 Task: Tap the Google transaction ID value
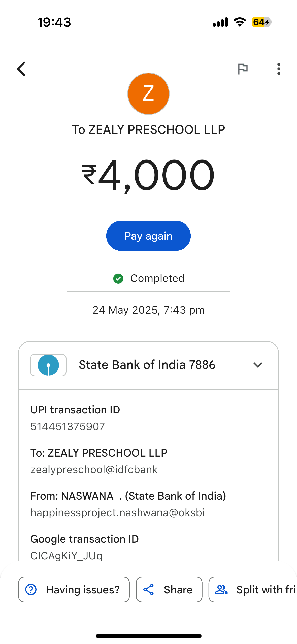[67, 555]
